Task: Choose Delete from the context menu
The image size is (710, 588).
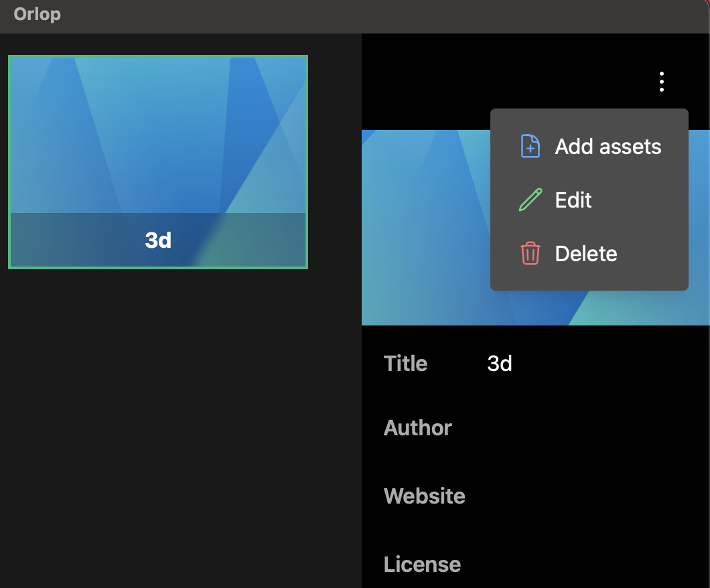Action: point(589,253)
